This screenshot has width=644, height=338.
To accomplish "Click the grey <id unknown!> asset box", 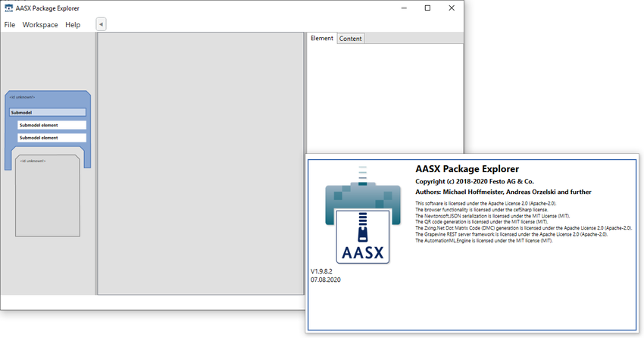I will coord(48,196).
